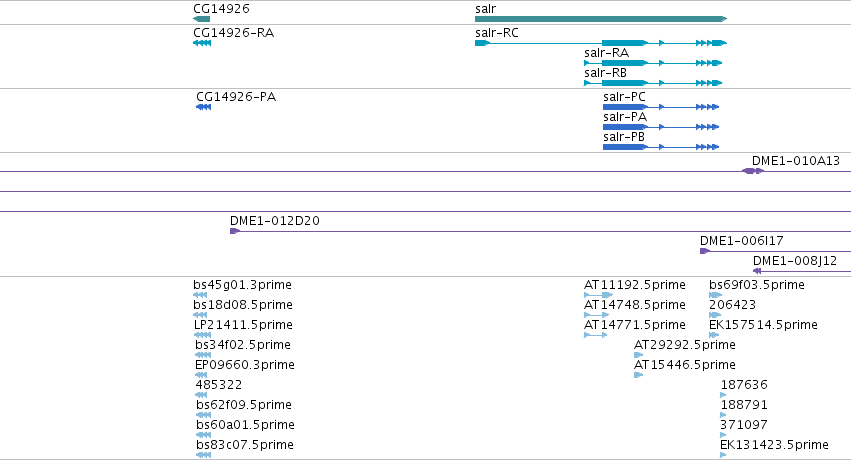Screen dimensions: 851x460
Task: Click the LP21411.5prime EST label
Action: pyautogui.click(x=243, y=325)
